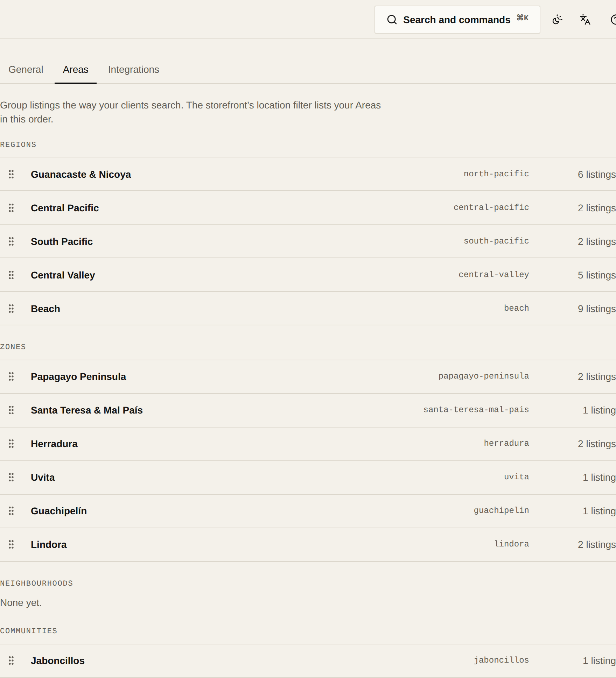Click the central-valley slug

(x=494, y=275)
